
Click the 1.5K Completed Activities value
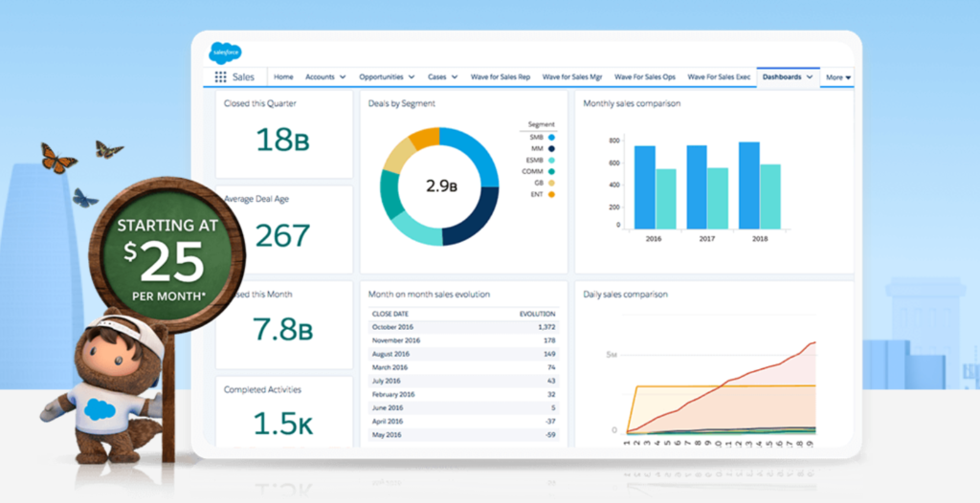282,424
